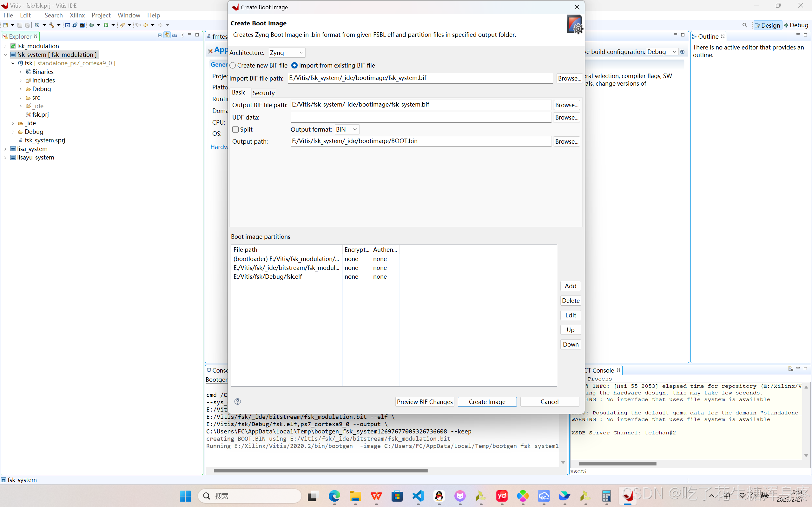Open the Build hammer dropdown arrow
Viewport: 812px width, 507px height.
[59, 25]
